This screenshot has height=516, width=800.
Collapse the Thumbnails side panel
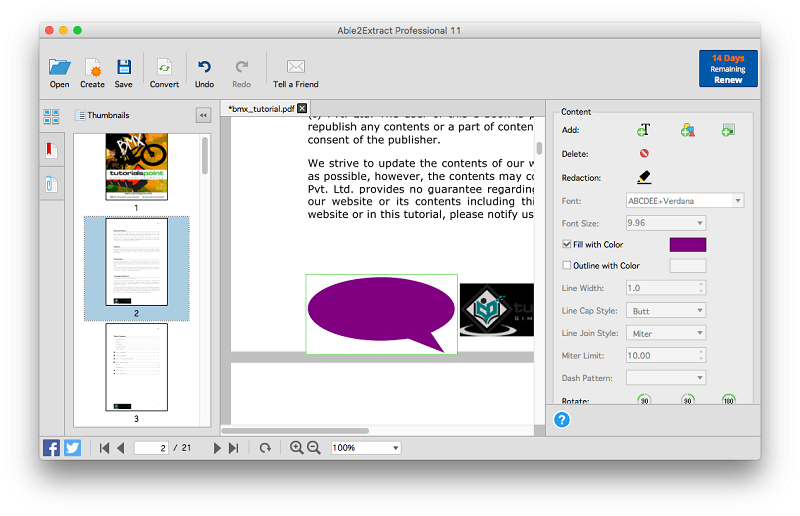point(203,115)
